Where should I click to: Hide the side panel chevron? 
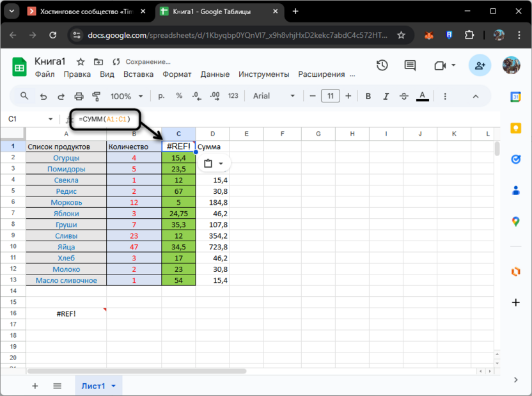click(x=516, y=380)
